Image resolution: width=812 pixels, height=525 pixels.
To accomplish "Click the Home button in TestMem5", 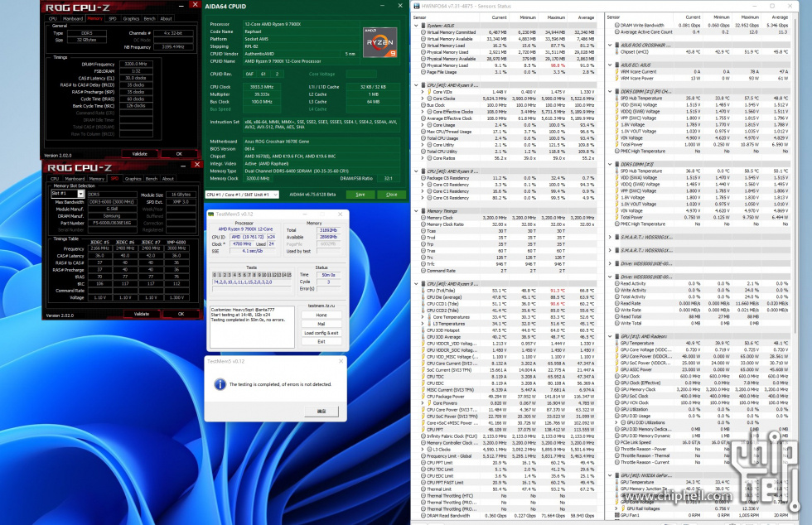I will coord(321,315).
